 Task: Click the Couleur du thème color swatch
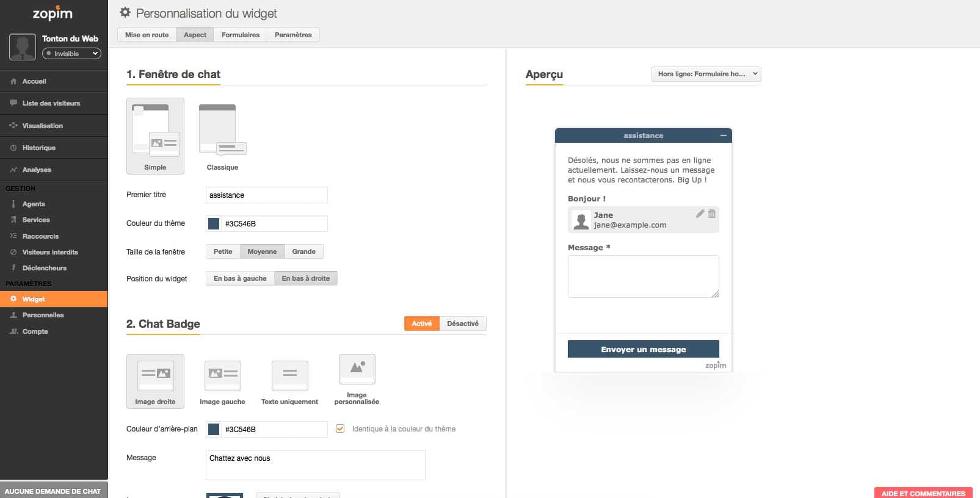pyautogui.click(x=214, y=223)
